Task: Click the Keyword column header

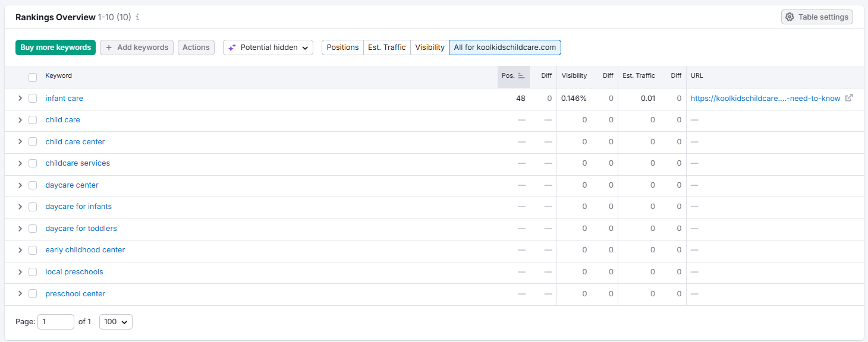Action: 59,76
